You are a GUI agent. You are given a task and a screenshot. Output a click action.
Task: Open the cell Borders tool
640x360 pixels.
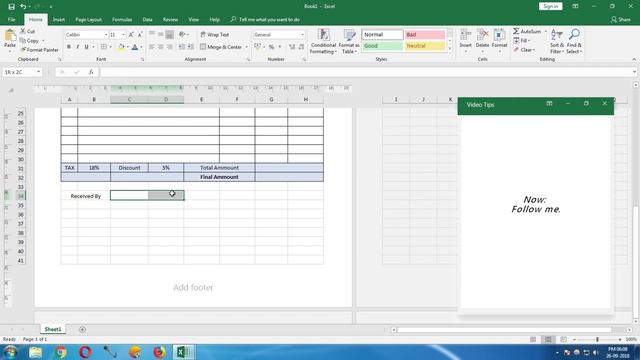(104, 47)
